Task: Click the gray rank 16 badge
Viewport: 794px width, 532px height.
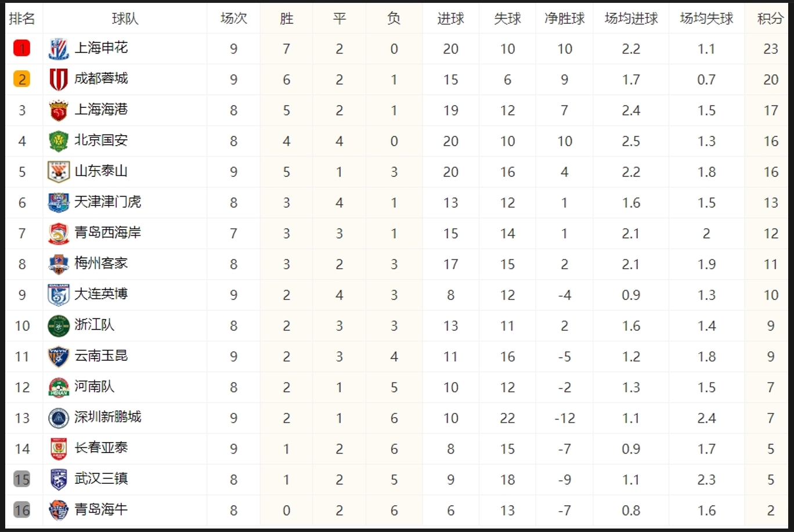Action: pyautogui.click(x=22, y=511)
